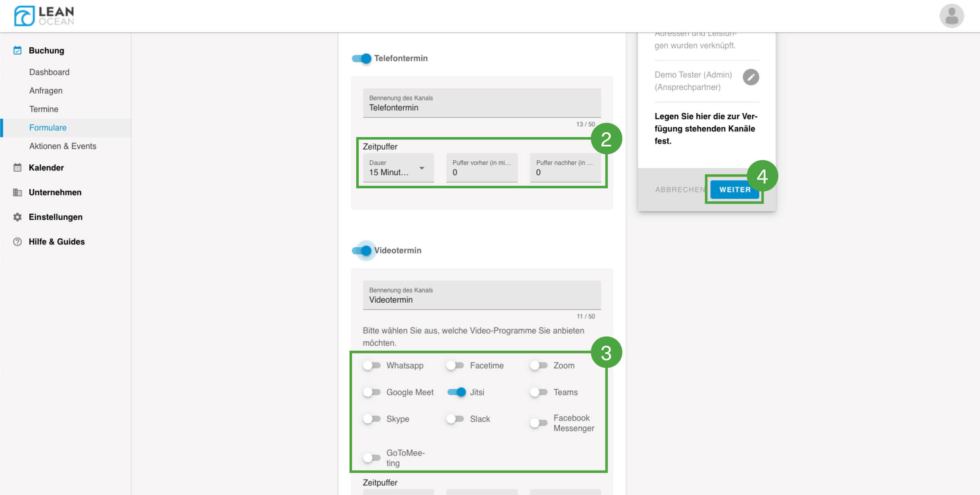This screenshot has width=980, height=495.
Task: Click the ABBRECHEN button
Action: [679, 190]
